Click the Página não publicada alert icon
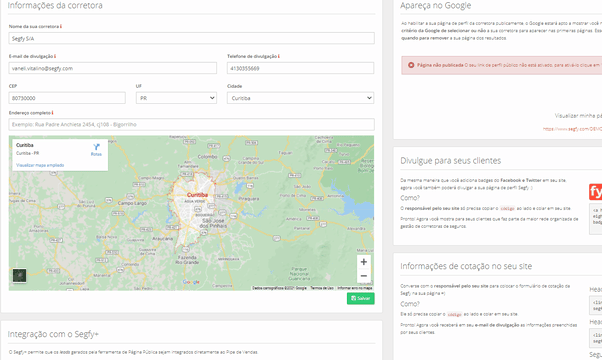 [411, 65]
